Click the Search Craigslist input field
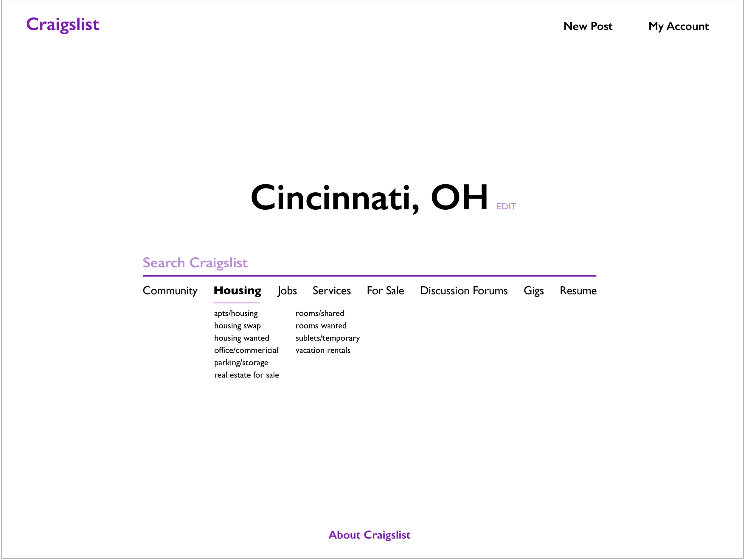 pos(369,263)
